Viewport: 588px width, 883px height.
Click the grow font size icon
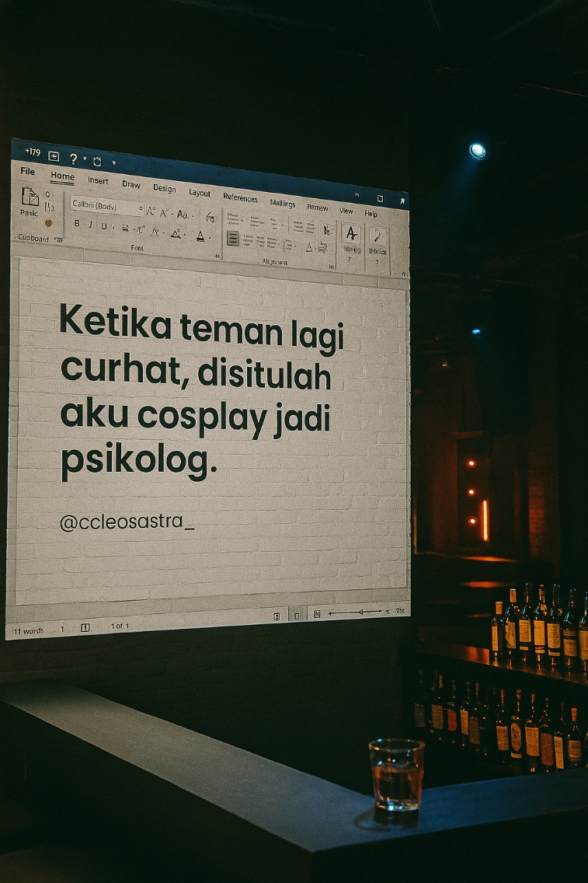(150, 211)
